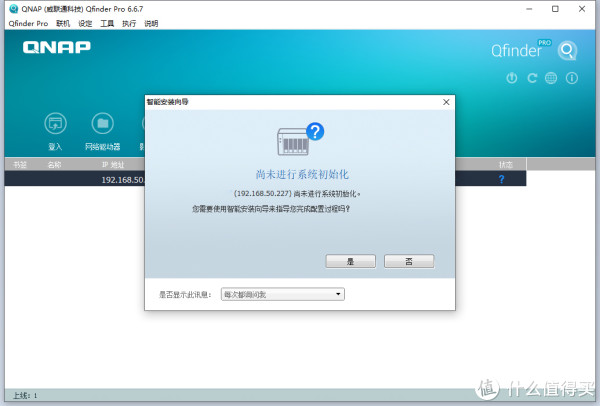Click the blue question mark status icon
The image size is (600, 406).
(x=501, y=179)
